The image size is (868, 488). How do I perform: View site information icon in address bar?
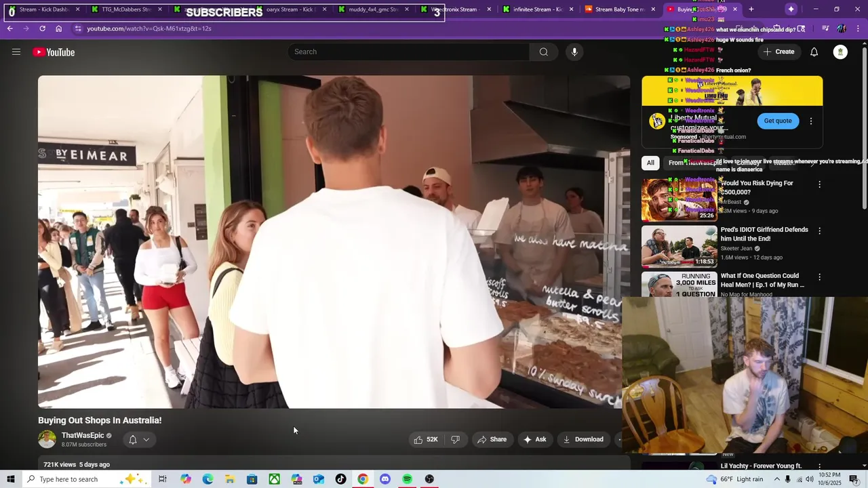78,28
